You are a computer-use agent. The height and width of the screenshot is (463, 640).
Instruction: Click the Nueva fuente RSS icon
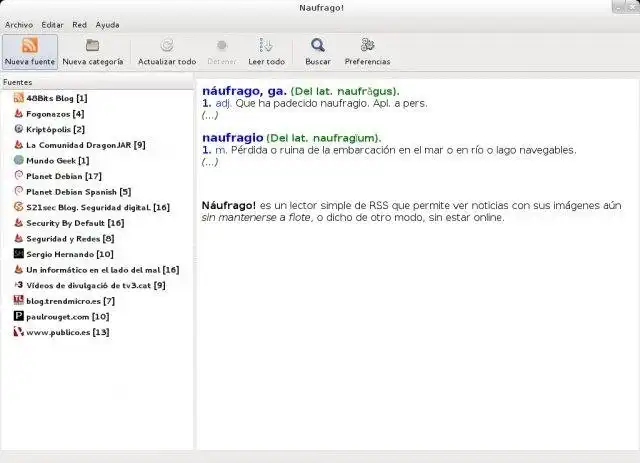[x=30, y=45]
